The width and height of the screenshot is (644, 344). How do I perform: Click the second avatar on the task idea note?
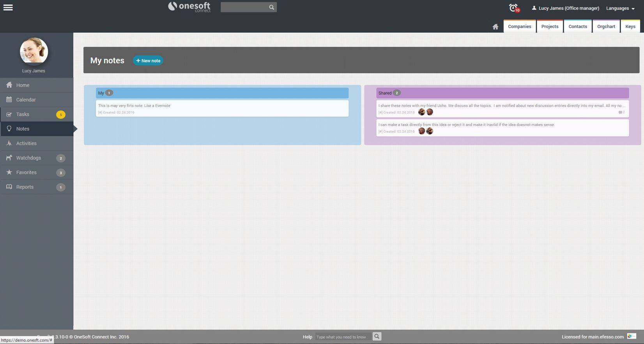click(430, 131)
